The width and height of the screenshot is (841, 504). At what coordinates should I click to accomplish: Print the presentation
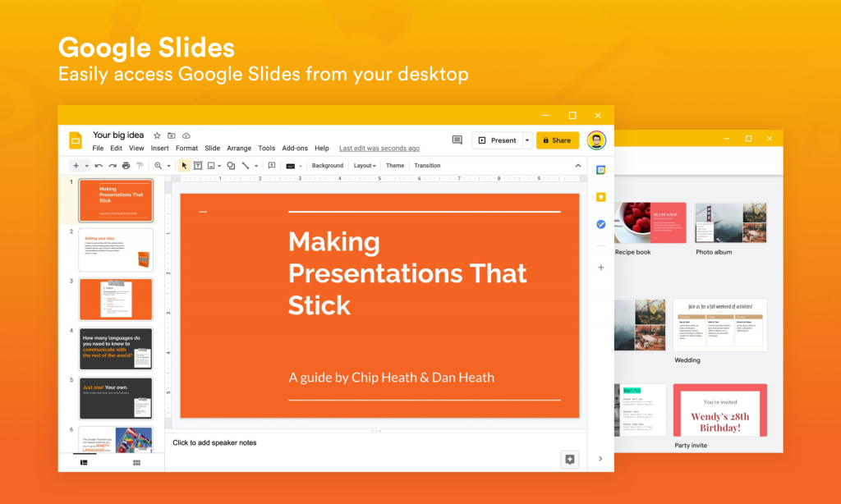pos(126,166)
